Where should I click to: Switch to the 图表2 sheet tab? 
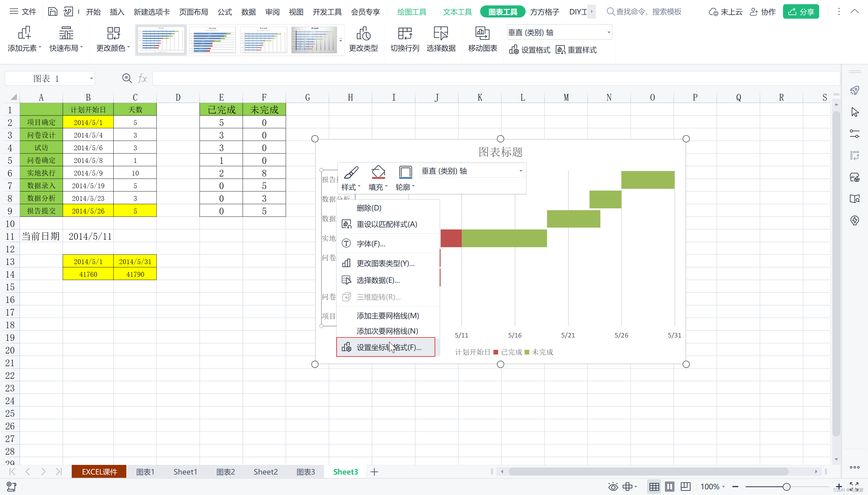tap(225, 472)
